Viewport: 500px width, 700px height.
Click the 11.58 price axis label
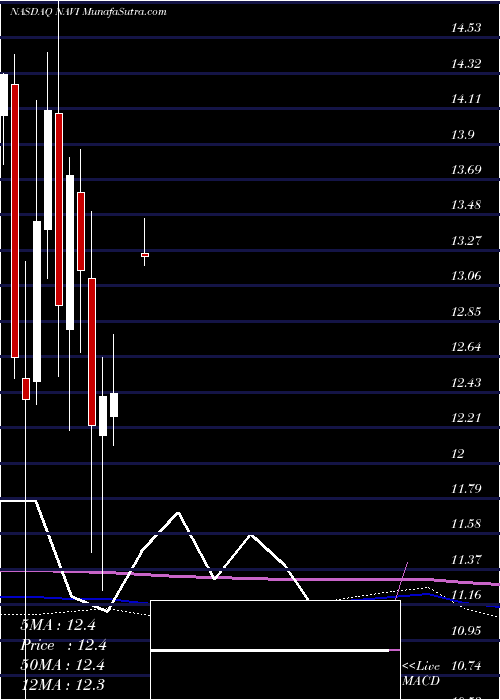coord(466,524)
